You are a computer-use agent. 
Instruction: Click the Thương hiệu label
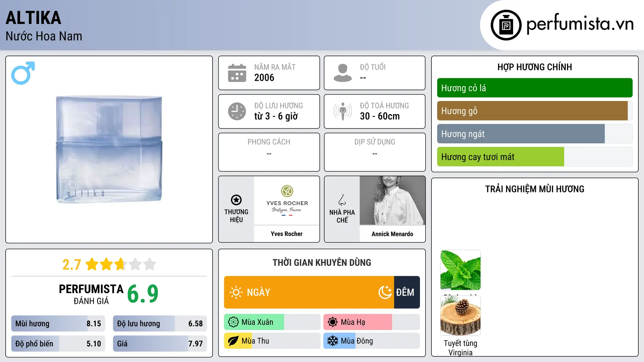(x=236, y=216)
